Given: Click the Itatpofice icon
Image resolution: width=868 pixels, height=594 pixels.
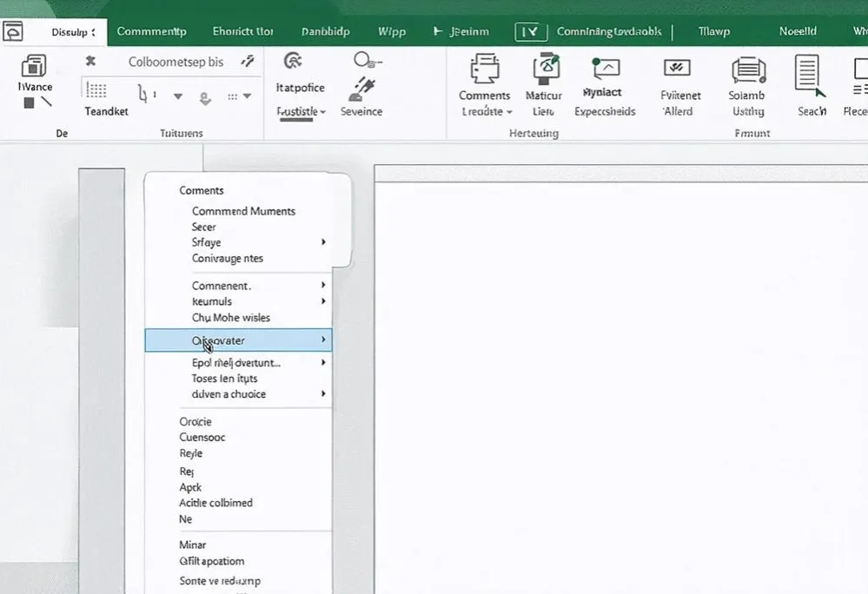Looking at the screenshot, I should pos(294,61).
